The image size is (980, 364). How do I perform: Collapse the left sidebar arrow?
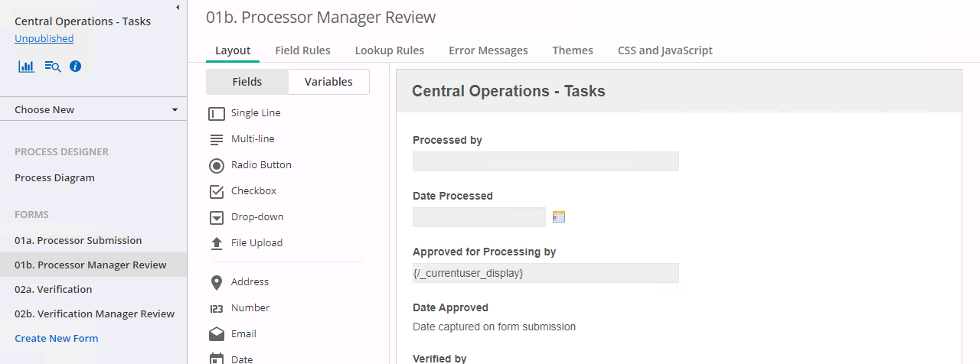pyautogui.click(x=178, y=7)
